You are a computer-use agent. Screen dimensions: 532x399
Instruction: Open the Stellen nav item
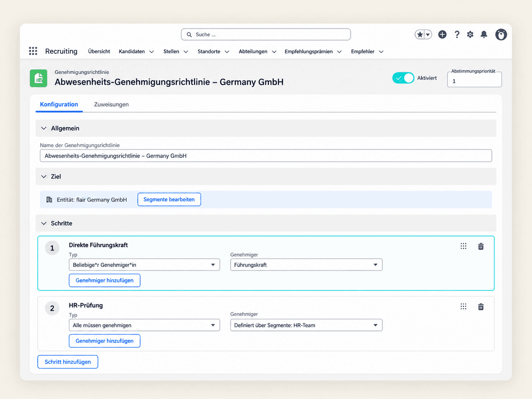point(171,51)
